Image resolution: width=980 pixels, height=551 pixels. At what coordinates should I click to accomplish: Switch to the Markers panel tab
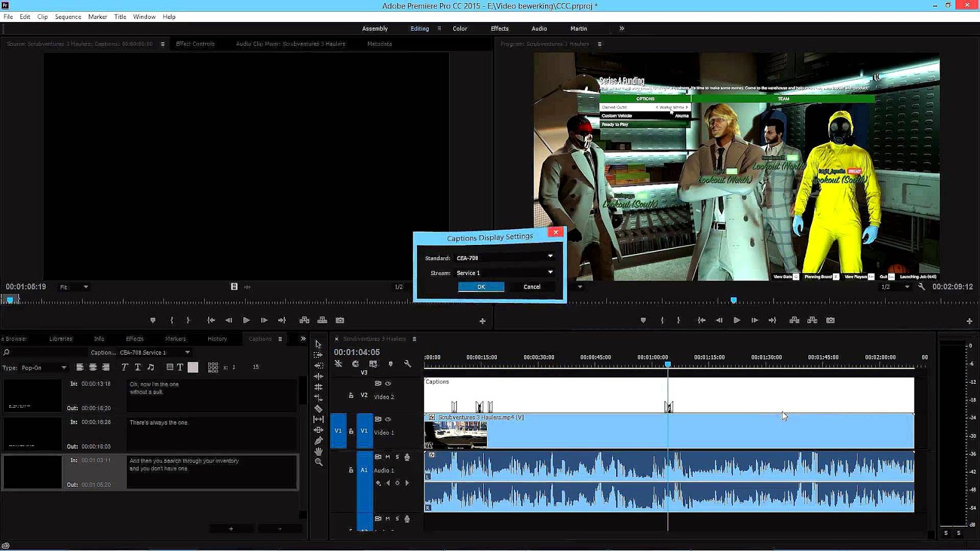coord(175,339)
